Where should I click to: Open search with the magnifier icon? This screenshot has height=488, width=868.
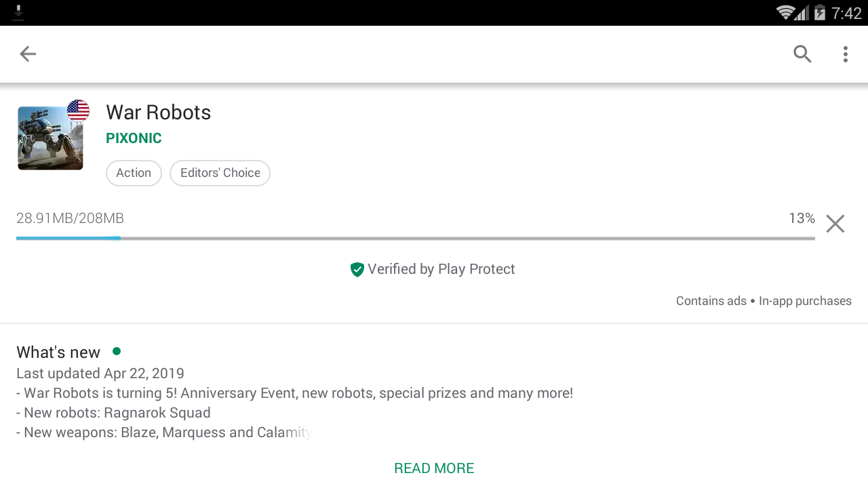pos(803,54)
